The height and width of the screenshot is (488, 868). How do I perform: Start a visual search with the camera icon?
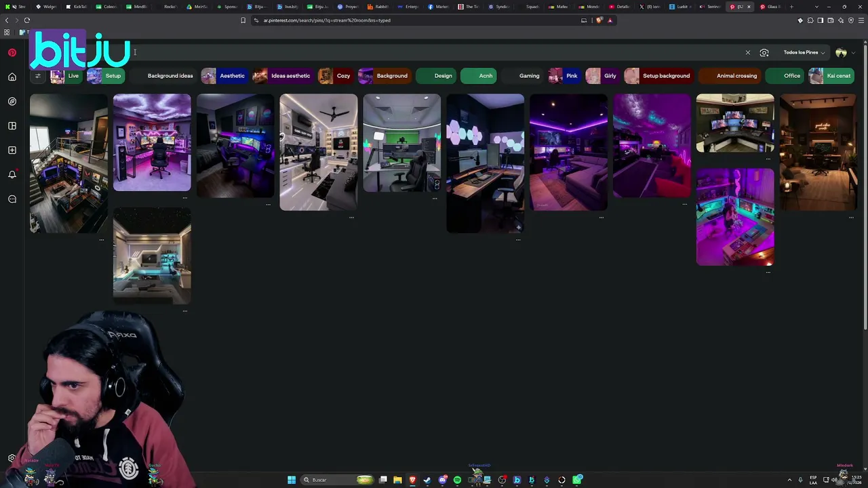(x=764, y=52)
